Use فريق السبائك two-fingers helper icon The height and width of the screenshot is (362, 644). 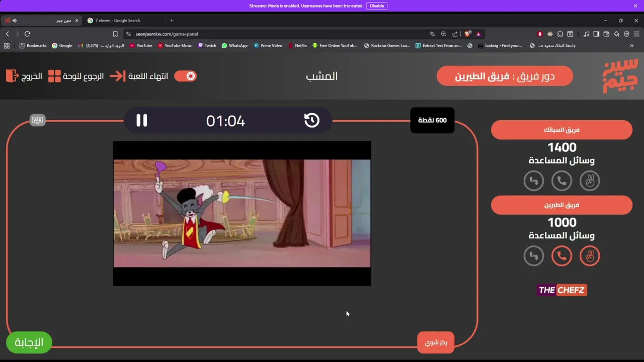tap(590, 180)
